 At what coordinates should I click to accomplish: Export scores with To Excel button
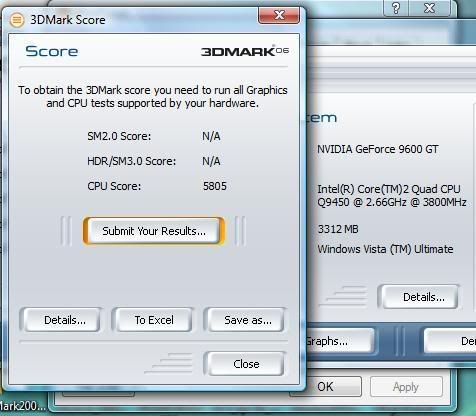point(154,320)
